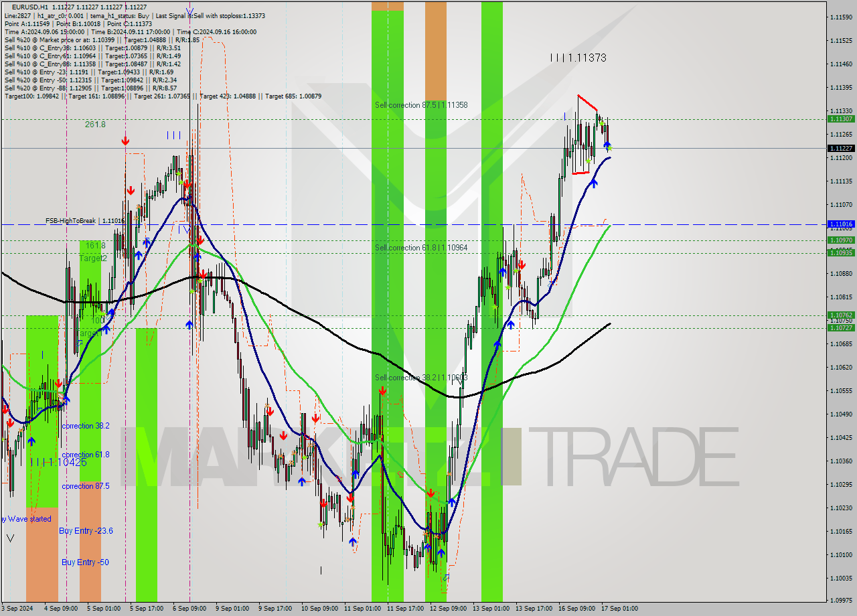Click the current price tag 1.11227

[x=841, y=148]
